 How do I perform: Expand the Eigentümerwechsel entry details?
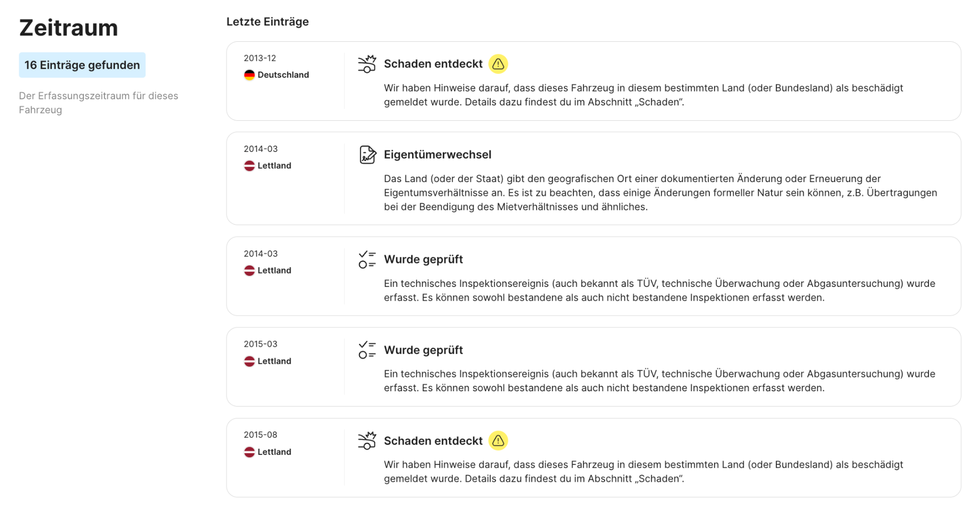tap(437, 154)
